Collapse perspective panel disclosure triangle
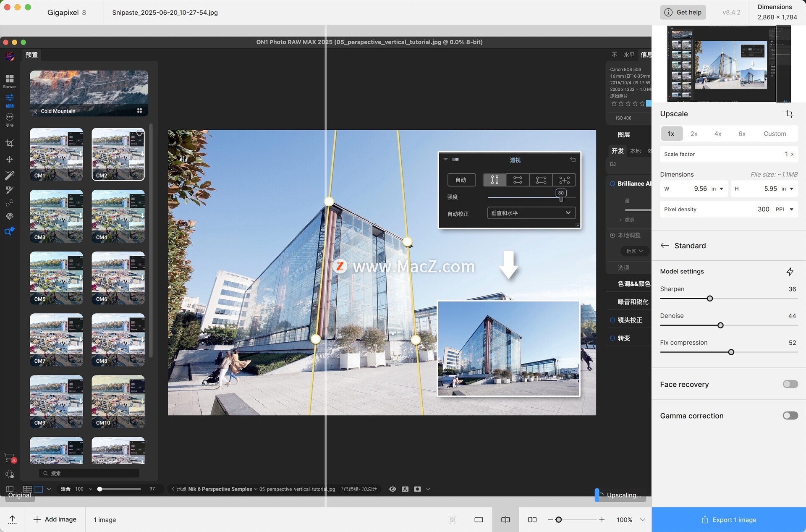 (445, 160)
